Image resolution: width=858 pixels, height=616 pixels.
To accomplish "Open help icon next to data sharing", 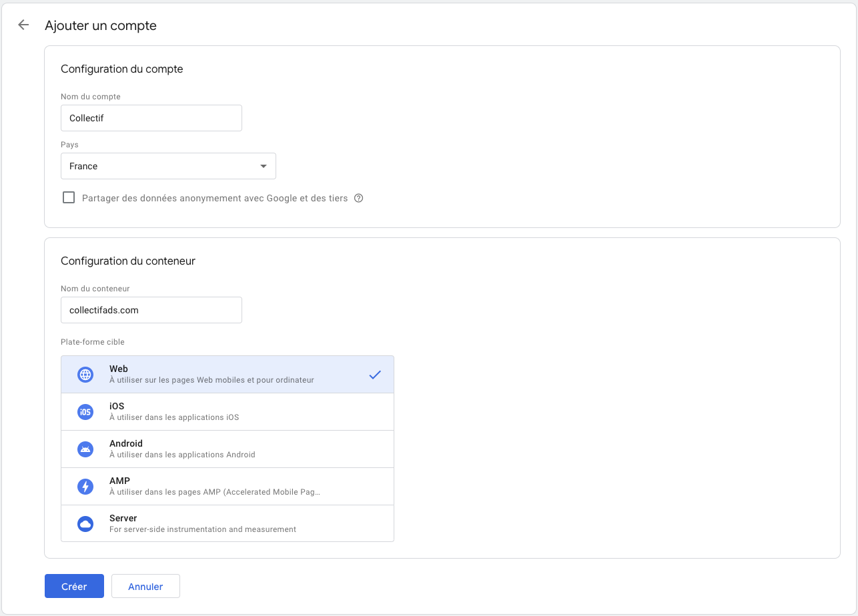I will [x=358, y=198].
